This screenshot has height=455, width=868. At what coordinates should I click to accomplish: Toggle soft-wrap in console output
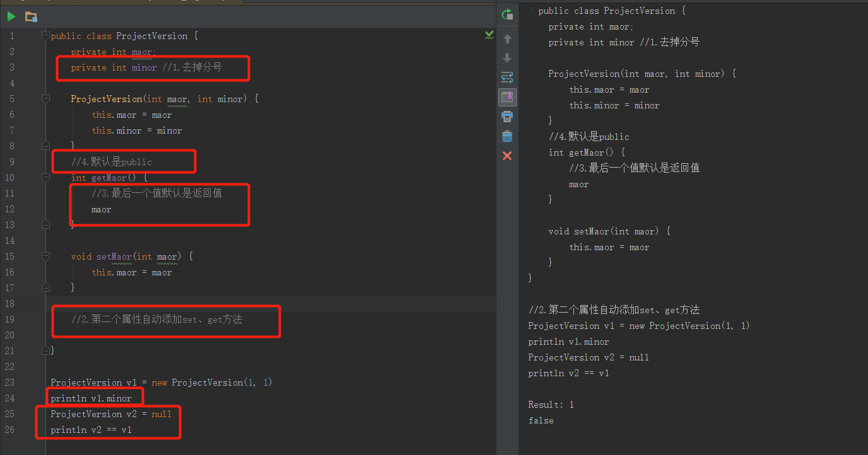tap(507, 78)
